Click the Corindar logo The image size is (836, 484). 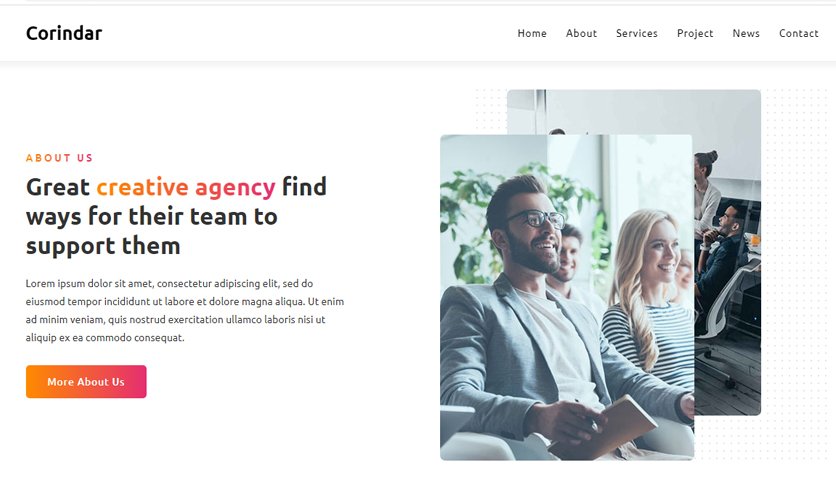[63, 33]
